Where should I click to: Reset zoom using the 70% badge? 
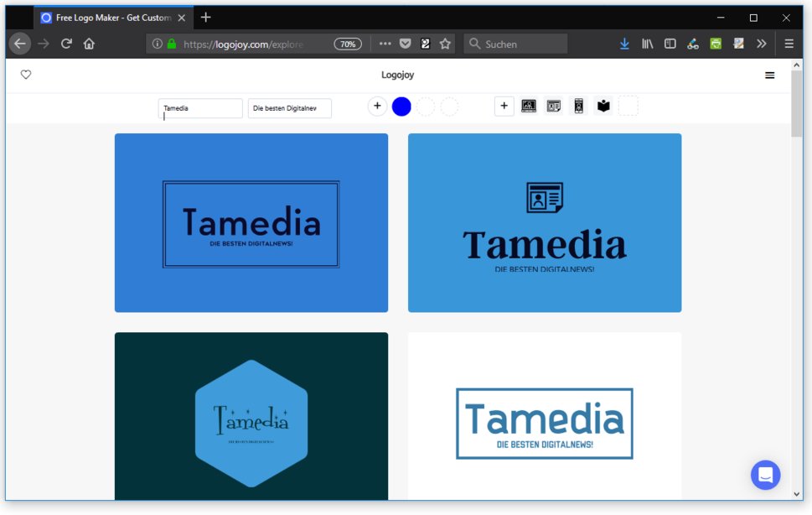point(348,44)
